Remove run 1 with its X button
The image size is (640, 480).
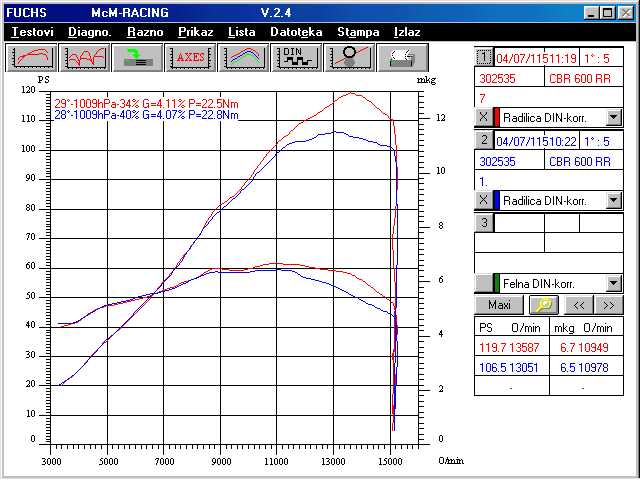click(x=483, y=117)
